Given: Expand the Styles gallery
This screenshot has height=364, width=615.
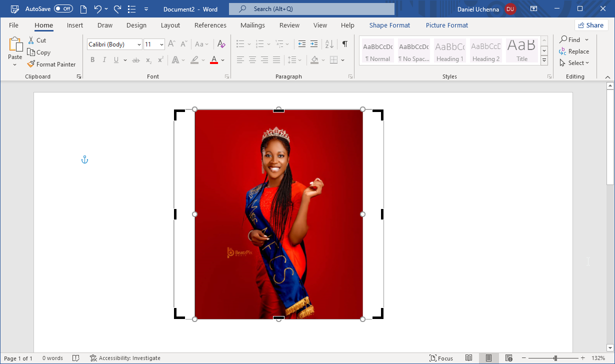Looking at the screenshot, I should pyautogui.click(x=544, y=60).
